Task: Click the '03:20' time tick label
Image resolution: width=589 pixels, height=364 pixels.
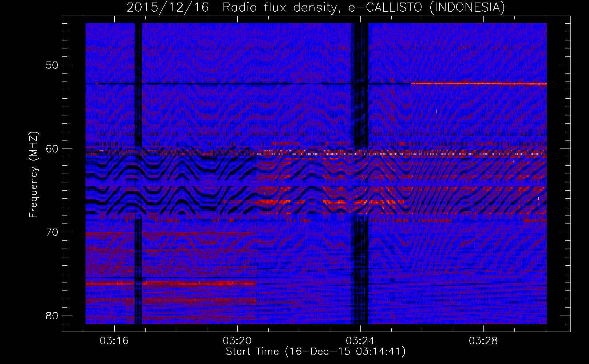Action: pyautogui.click(x=237, y=341)
